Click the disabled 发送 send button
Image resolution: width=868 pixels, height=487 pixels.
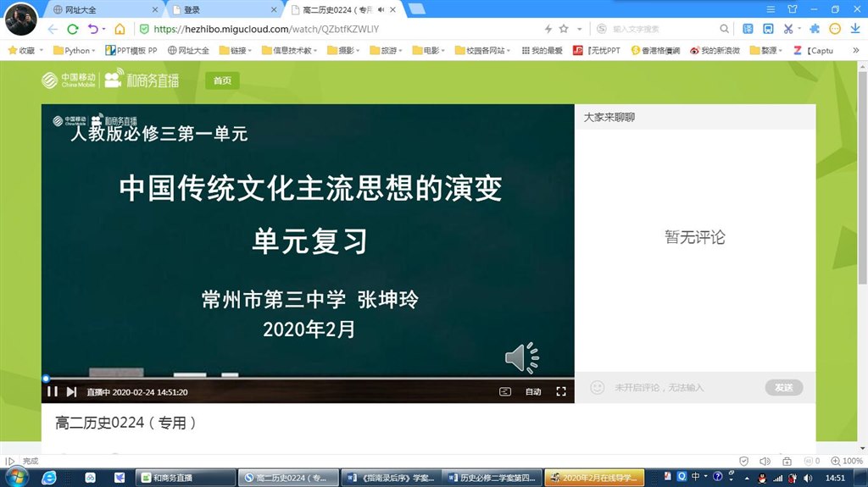pyautogui.click(x=784, y=387)
